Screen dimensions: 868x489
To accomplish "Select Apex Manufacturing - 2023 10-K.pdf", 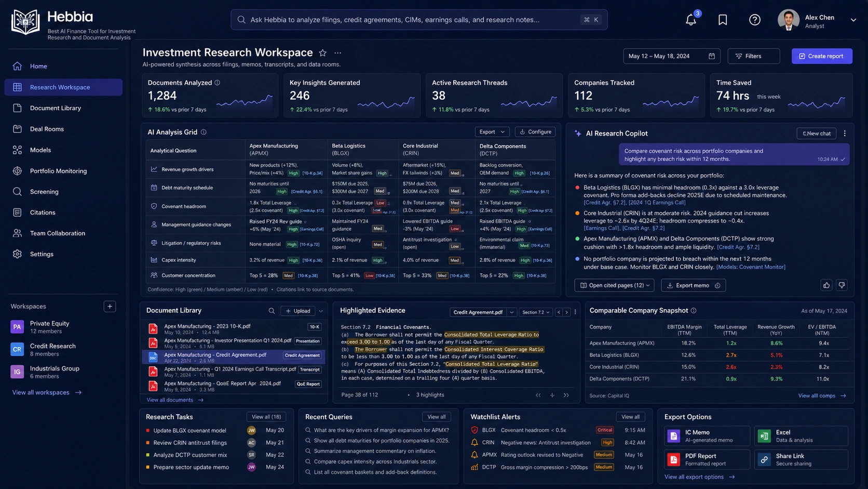I will 234,328.
